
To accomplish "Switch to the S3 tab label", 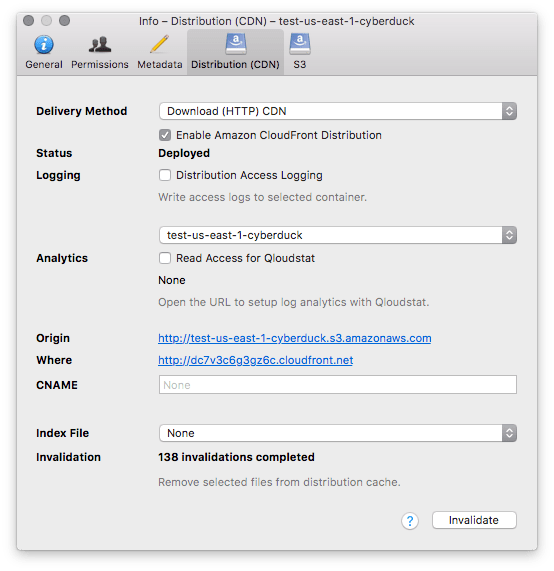I will [300, 64].
